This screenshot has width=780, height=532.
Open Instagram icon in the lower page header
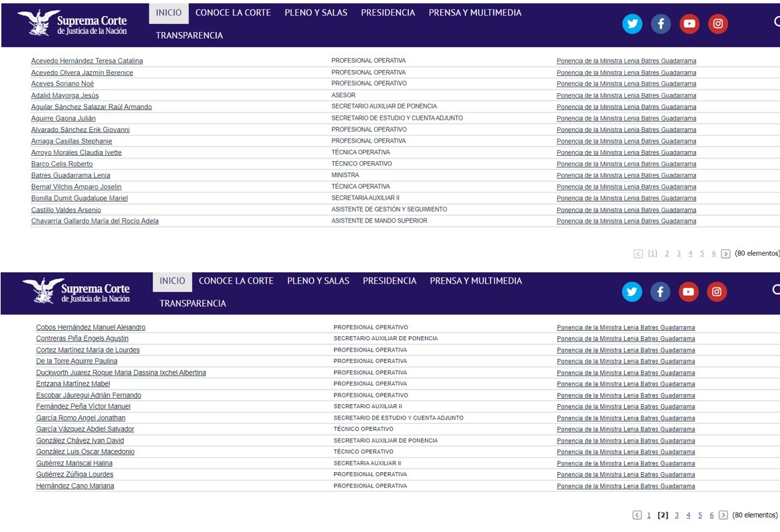point(717,292)
